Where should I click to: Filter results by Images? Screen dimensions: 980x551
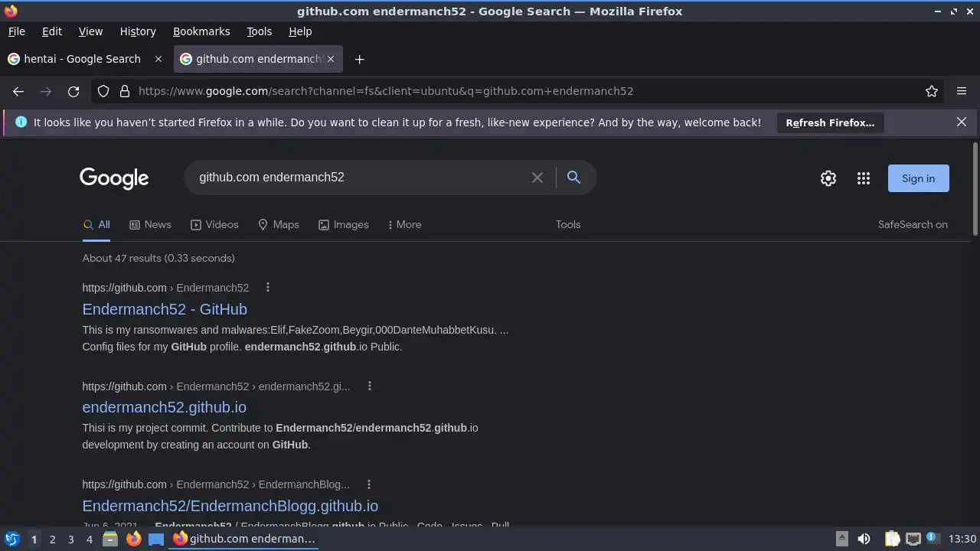click(x=343, y=224)
